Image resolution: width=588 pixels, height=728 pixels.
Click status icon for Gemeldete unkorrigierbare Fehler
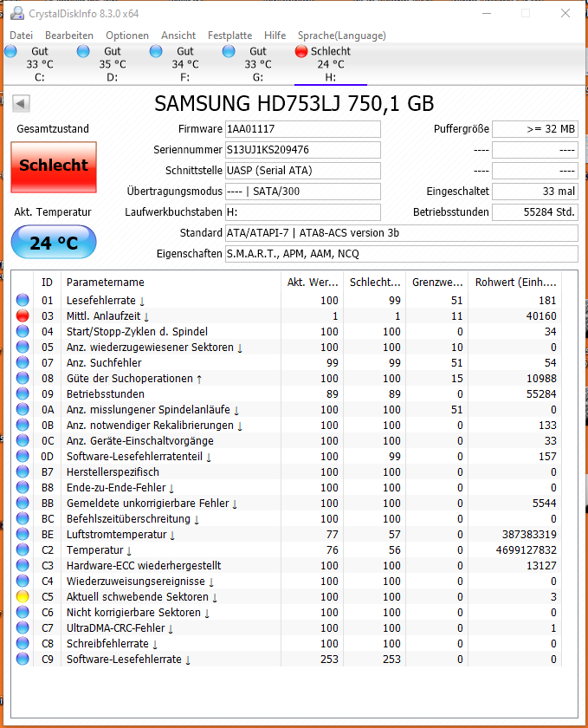23,503
